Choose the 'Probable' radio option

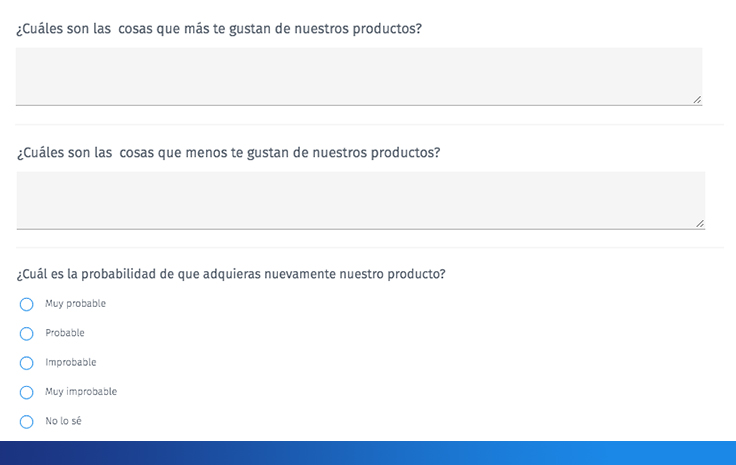[27, 334]
